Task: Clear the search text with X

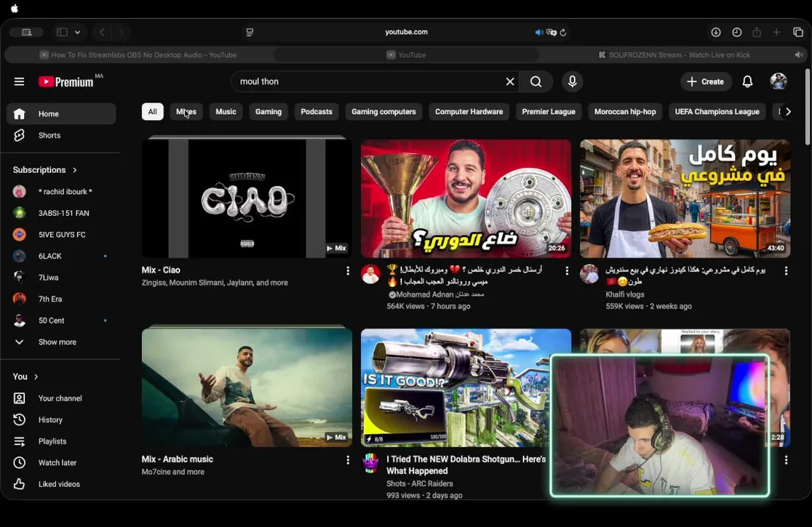Action: click(510, 82)
